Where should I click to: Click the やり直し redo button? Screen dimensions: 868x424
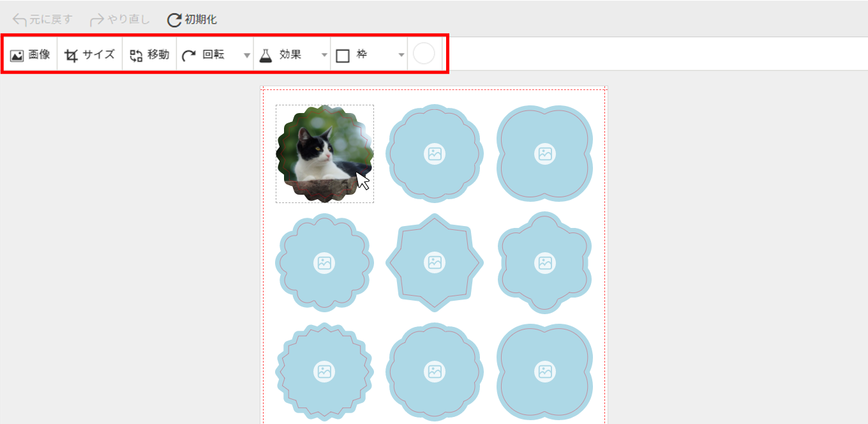119,20
